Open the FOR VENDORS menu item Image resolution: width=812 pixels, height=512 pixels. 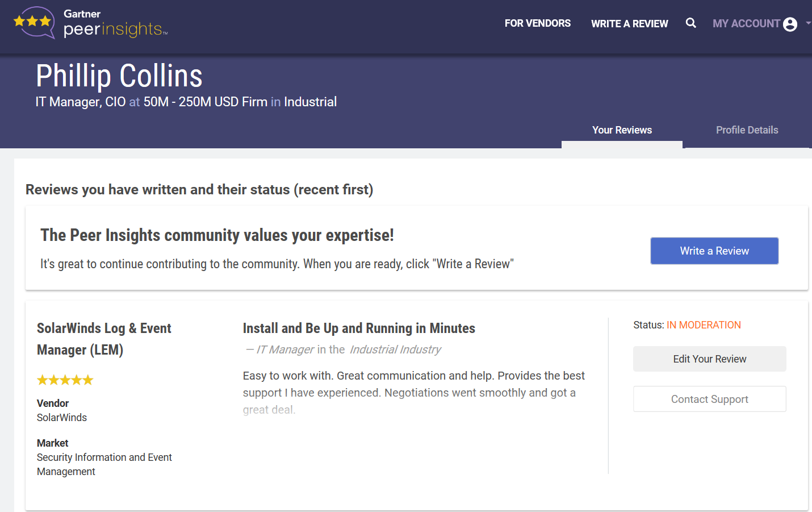pyautogui.click(x=537, y=23)
